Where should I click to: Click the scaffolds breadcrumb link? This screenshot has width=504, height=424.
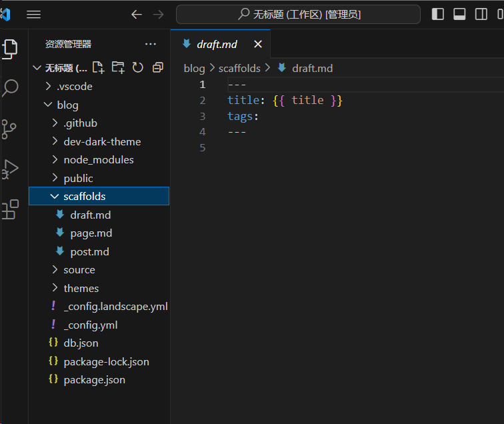pos(239,69)
